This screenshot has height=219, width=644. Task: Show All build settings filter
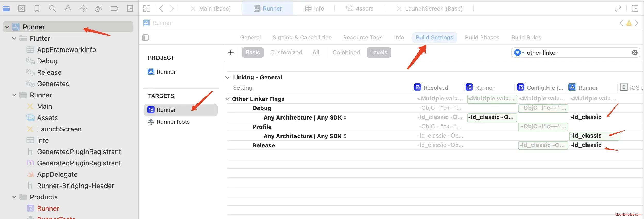[x=316, y=53]
